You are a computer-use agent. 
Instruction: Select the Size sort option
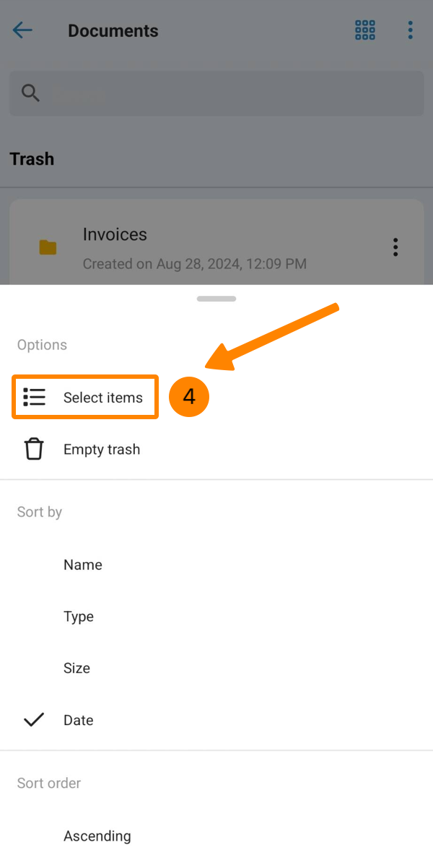point(76,668)
